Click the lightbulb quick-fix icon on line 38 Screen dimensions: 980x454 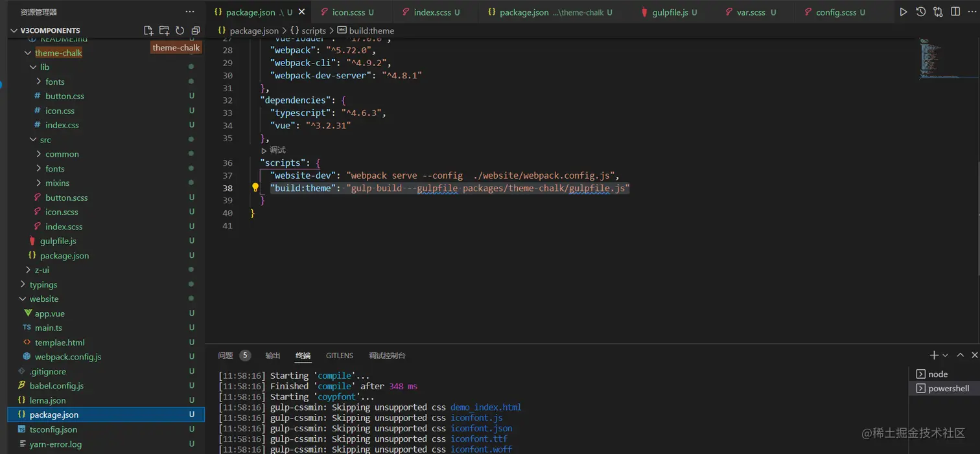pyautogui.click(x=255, y=188)
